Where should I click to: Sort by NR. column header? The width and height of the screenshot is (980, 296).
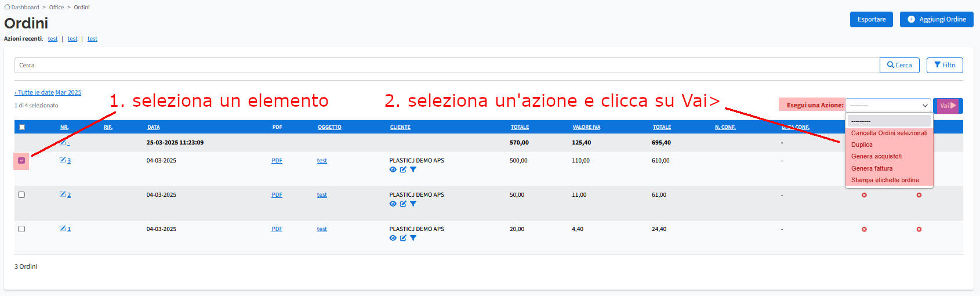64,127
